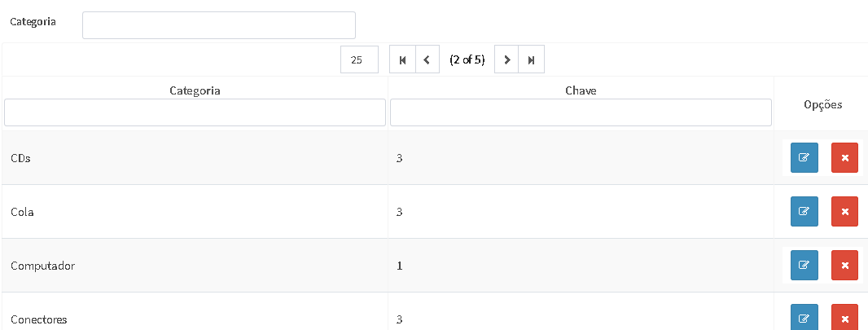
Task: Go to the previous page
Action: click(x=427, y=59)
